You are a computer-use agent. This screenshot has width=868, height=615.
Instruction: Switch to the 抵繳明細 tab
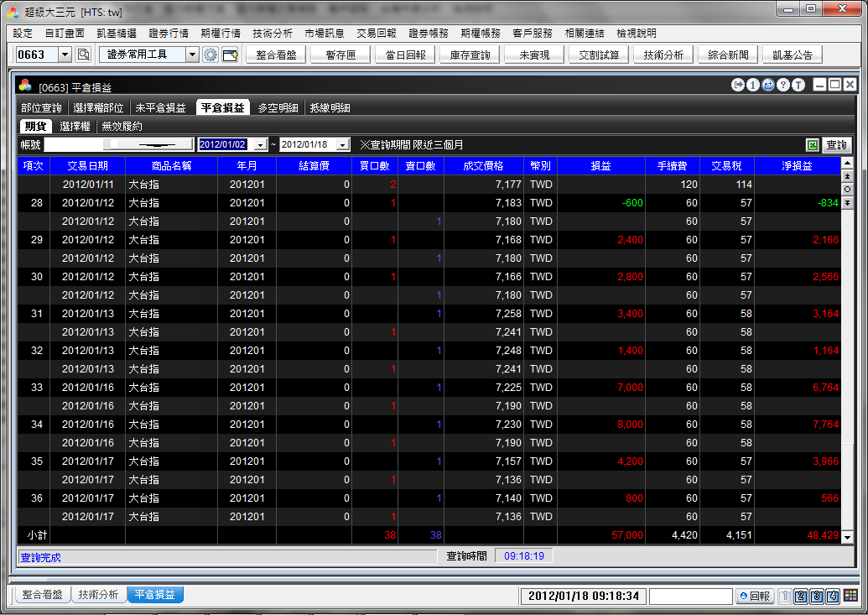[x=330, y=108]
